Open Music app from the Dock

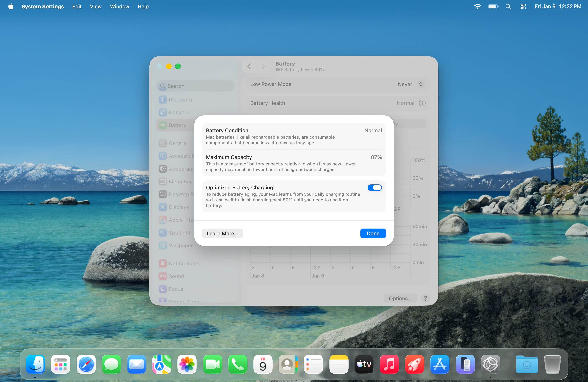(x=389, y=364)
